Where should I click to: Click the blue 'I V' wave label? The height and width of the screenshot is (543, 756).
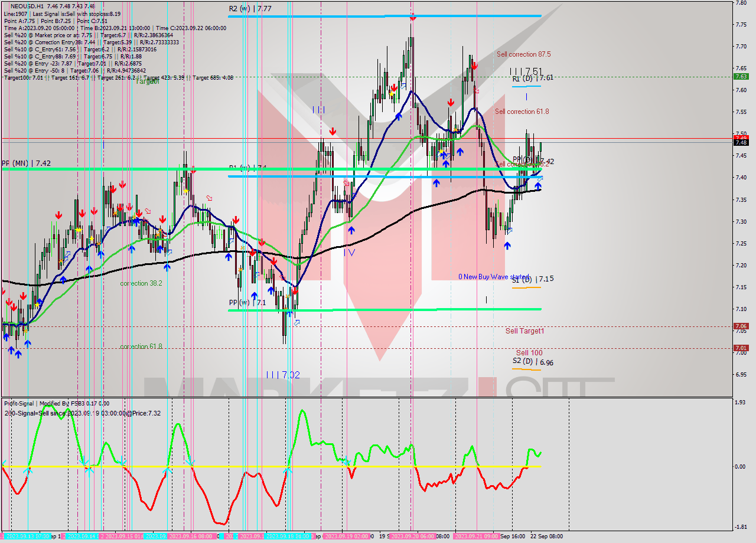pos(350,252)
